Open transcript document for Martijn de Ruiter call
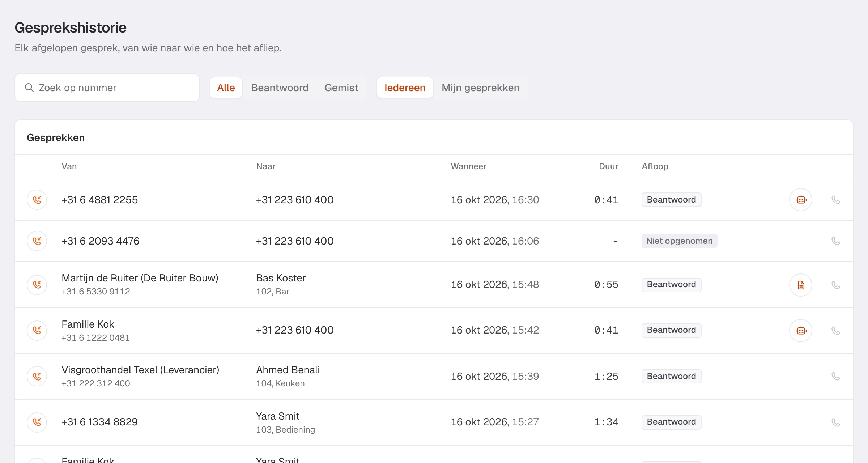Viewport: 868px width, 463px height. coord(801,285)
